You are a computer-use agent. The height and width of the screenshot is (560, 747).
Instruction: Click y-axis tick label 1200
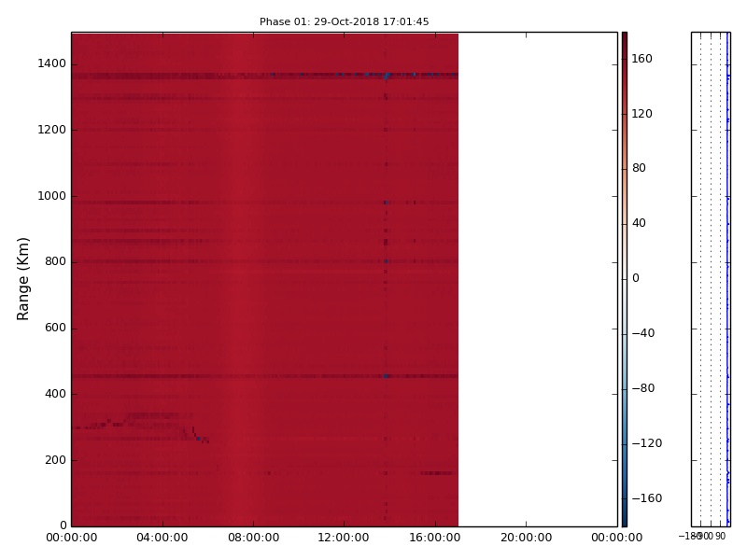[52, 130]
